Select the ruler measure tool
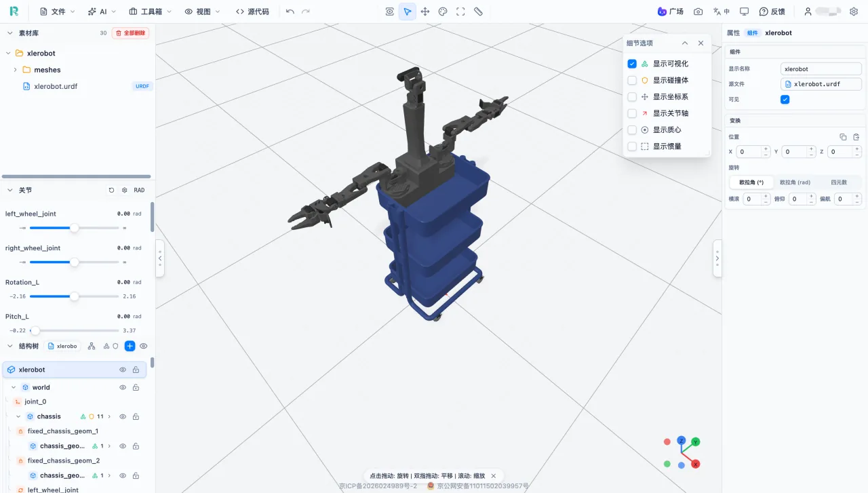The width and height of the screenshot is (868, 493). (x=478, y=12)
